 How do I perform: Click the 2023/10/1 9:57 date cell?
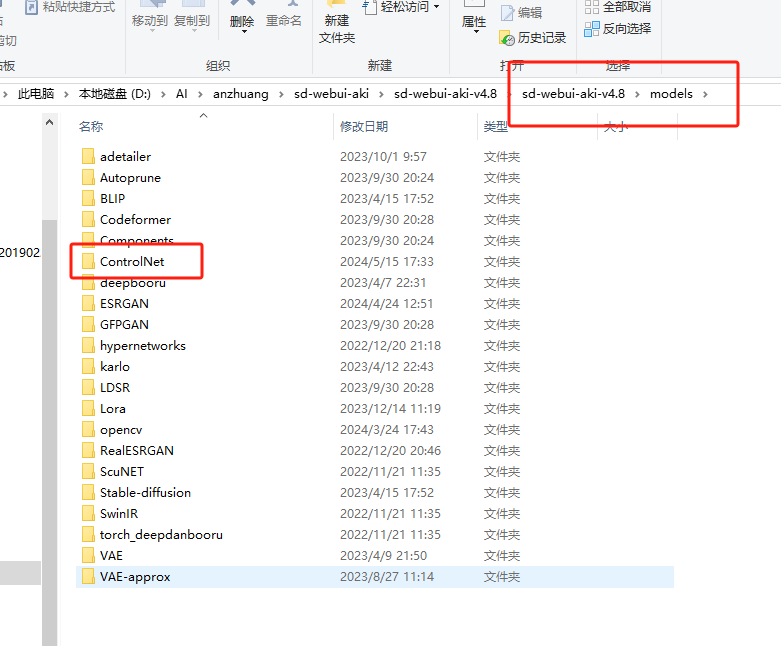(383, 156)
